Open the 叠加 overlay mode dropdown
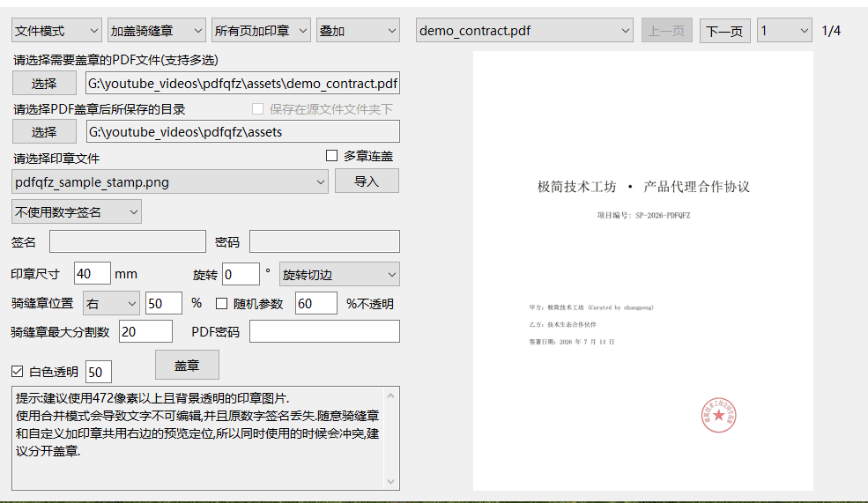This screenshot has width=868, height=503. [x=358, y=31]
